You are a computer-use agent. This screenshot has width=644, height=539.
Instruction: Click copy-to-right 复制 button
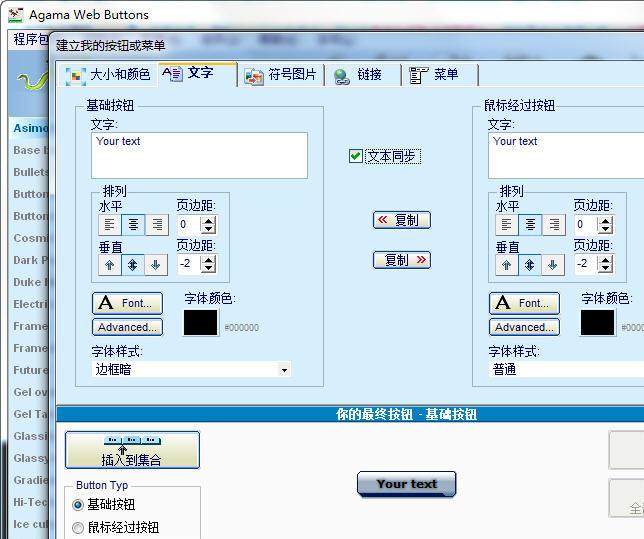pos(402,260)
